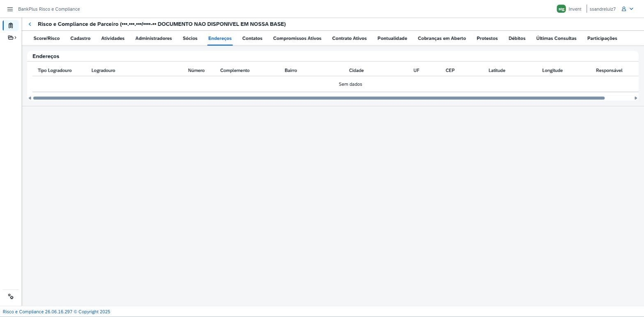Click the clipboard sidebar icon
The width and height of the screenshot is (644, 317).
[x=11, y=25]
